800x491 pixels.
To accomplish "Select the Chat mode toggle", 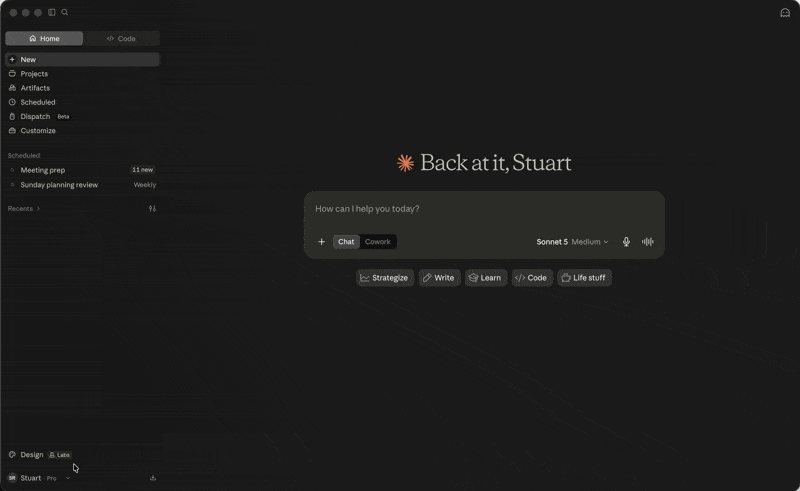I will point(346,242).
